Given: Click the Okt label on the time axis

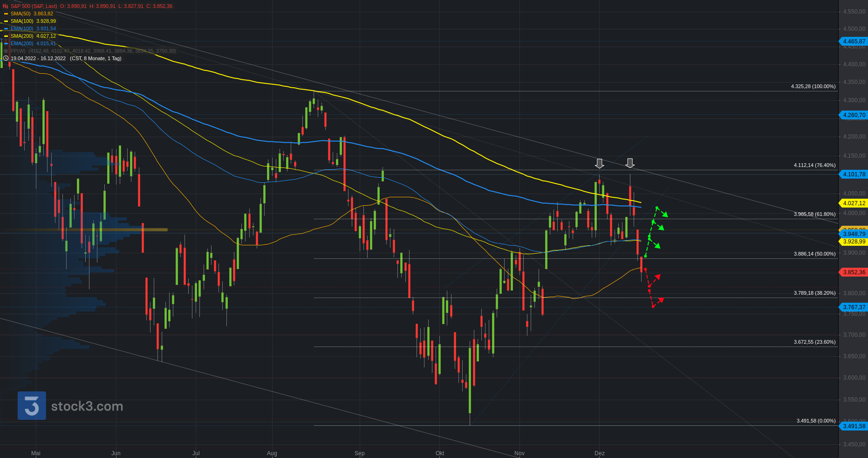Looking at the screenshot, I should click(439, 453).
